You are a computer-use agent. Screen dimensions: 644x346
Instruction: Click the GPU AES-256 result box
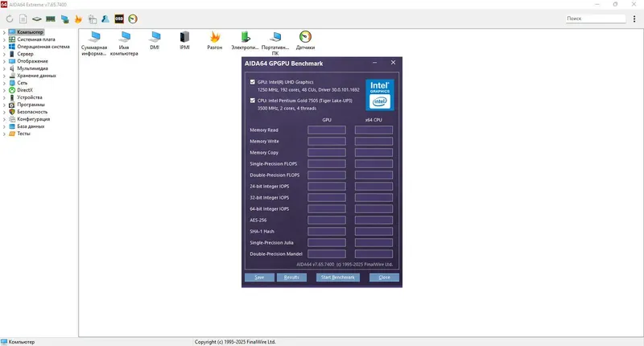tap(327, 220)
